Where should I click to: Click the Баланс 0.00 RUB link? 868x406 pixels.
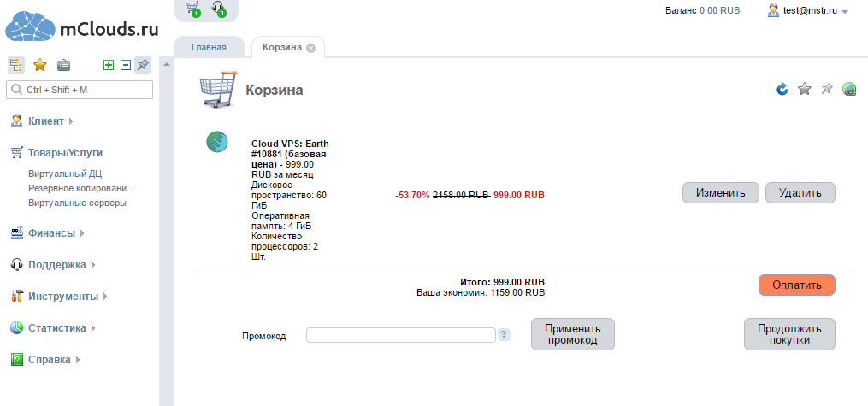tap(702, 10)
